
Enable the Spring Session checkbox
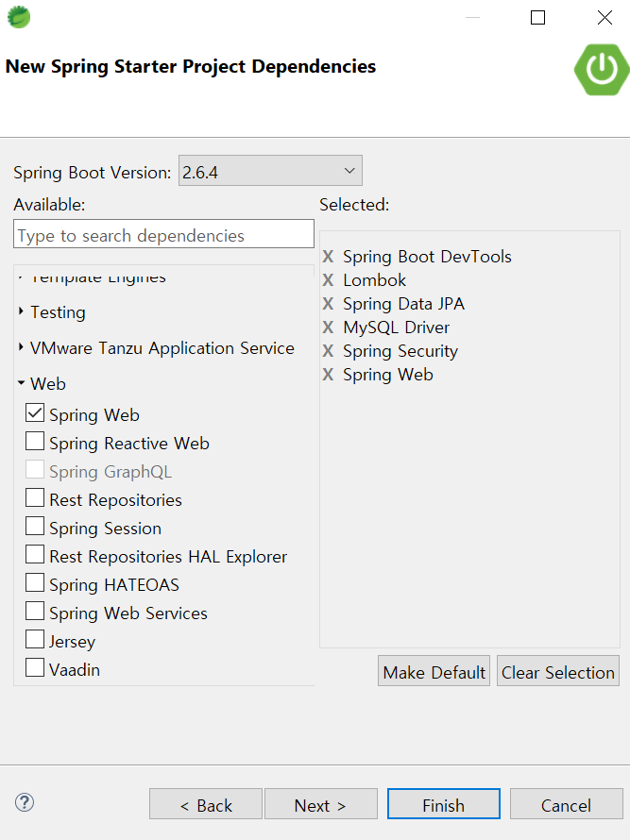[x=35, y=526]
